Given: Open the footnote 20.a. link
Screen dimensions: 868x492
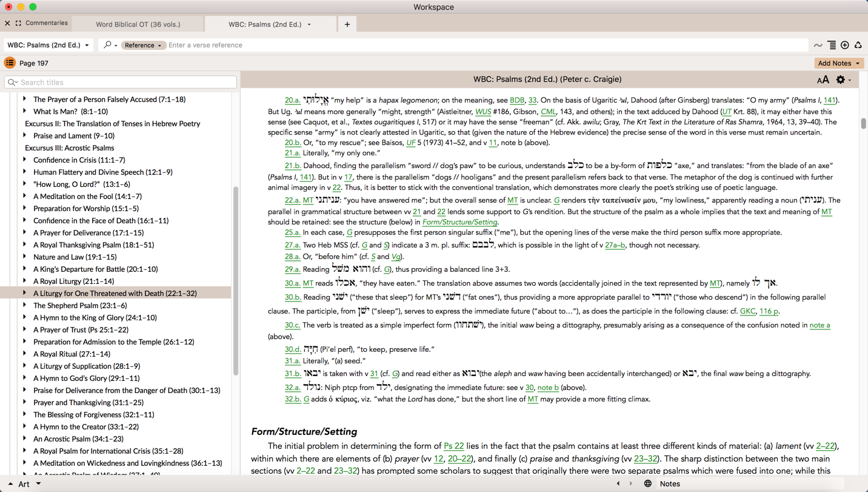Looking at the screenshot, I should 293,100.
